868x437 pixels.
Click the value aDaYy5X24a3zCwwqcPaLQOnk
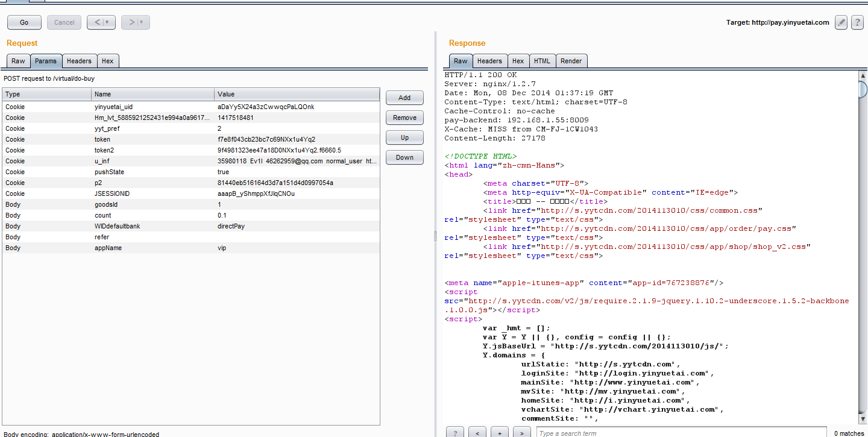pyautogui.click(x=266, y=107)
